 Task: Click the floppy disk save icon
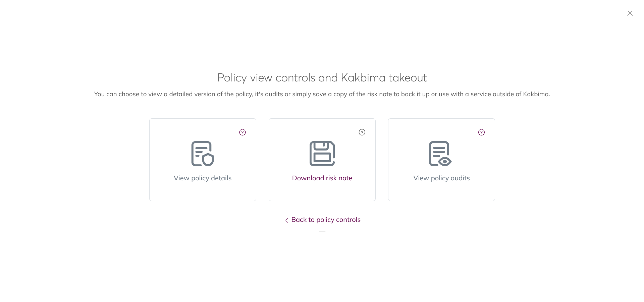322,154
